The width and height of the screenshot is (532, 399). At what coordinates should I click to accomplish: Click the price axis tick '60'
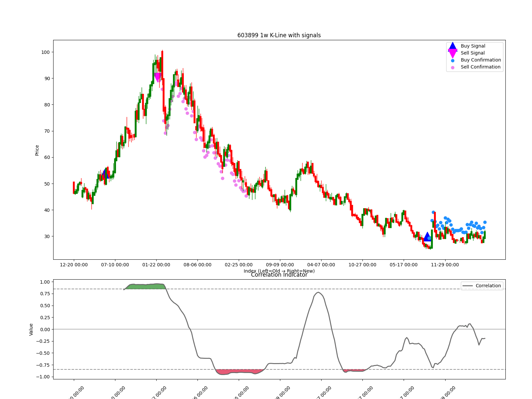click(x=47, y=157)
